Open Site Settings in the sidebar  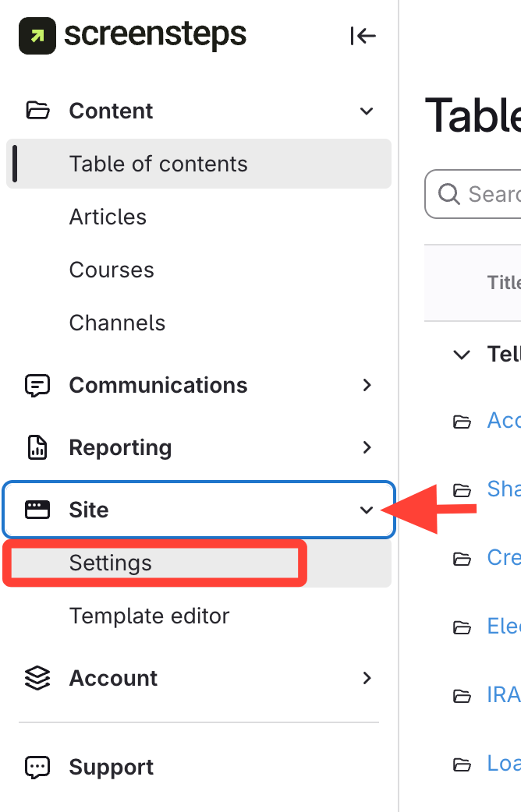tap(111, 563)
